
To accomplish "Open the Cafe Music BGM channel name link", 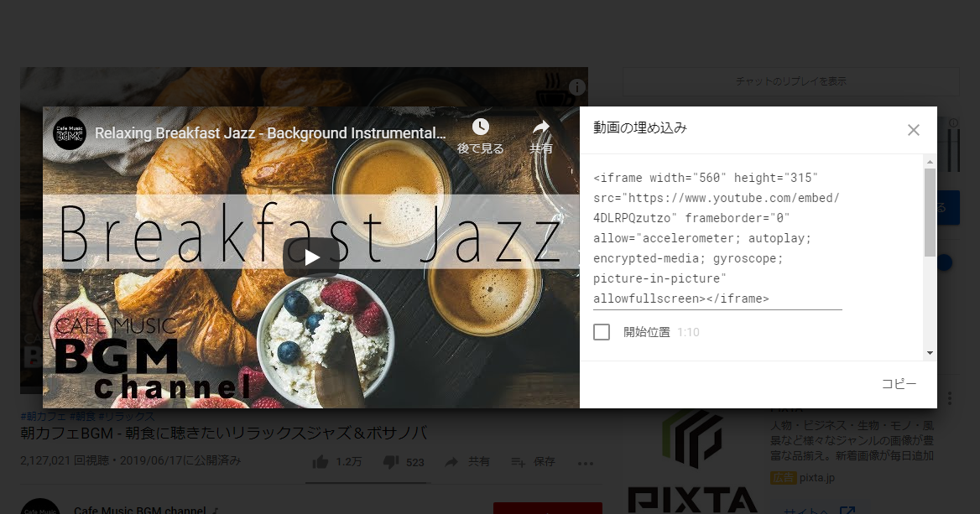I will 140,511.
